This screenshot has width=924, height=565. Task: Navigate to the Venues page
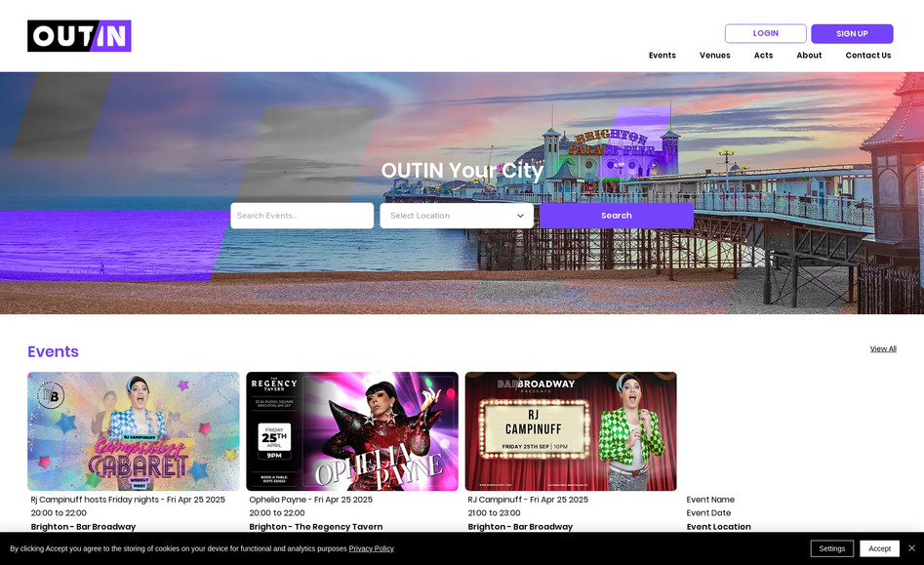coord(714,56)
